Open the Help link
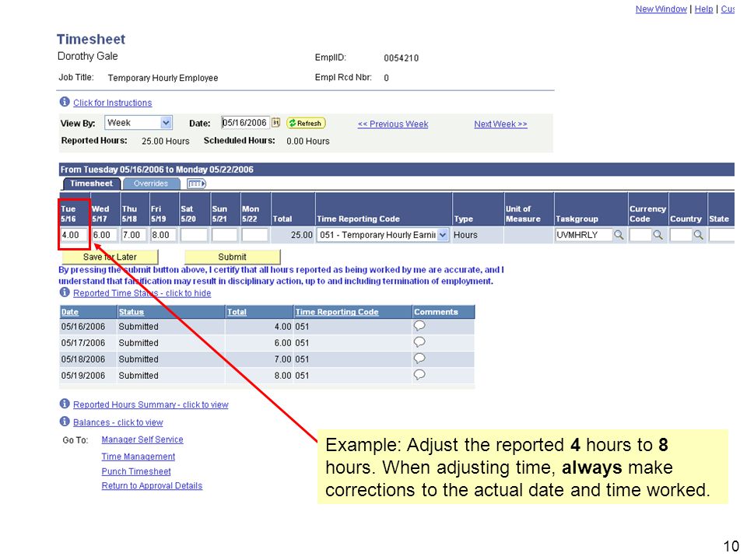 [703, 9]
